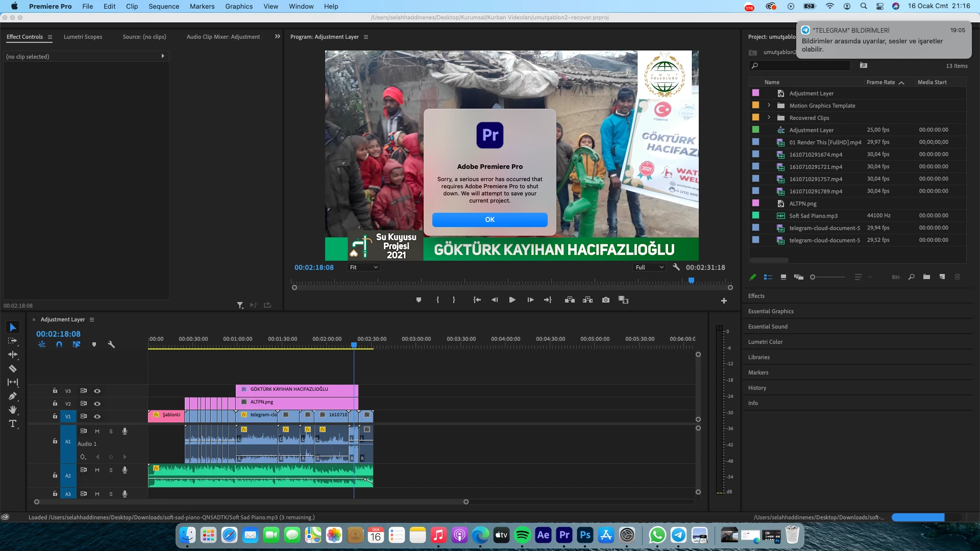Select the Pen tool
This screenshot has height=551, width=980.
tap(13, 396)
